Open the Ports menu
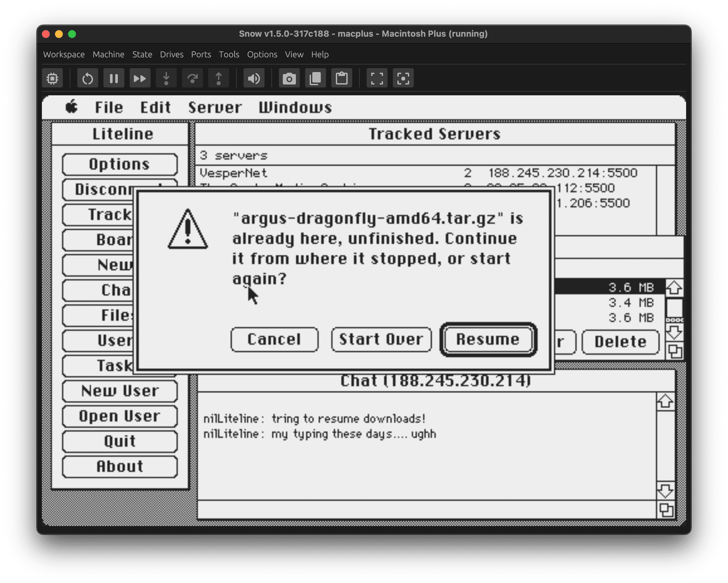The image size is (728, 583). pos(201,54)
